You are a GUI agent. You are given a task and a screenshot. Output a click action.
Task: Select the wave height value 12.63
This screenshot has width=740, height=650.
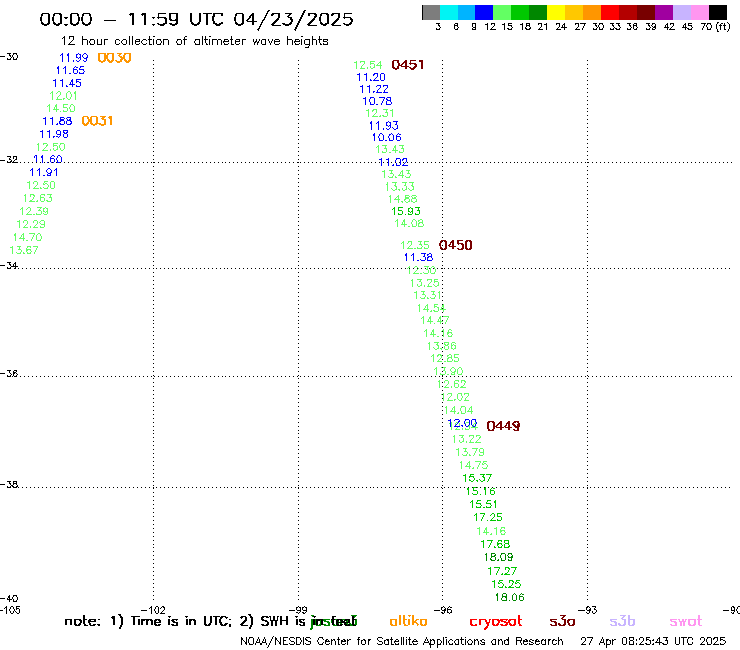point(38,198)
